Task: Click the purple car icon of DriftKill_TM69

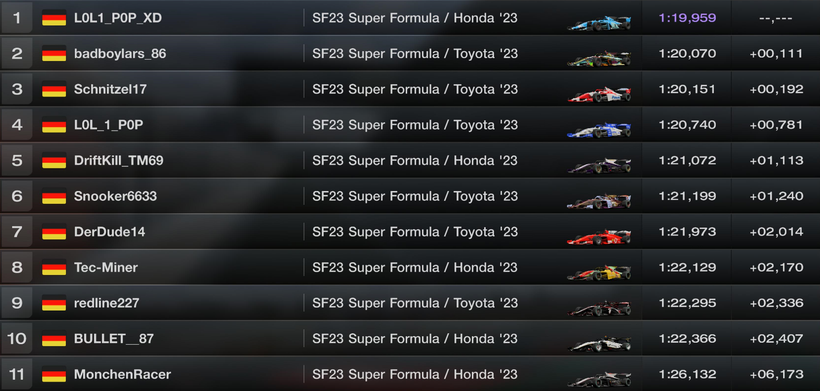Action: coord(599,166)
